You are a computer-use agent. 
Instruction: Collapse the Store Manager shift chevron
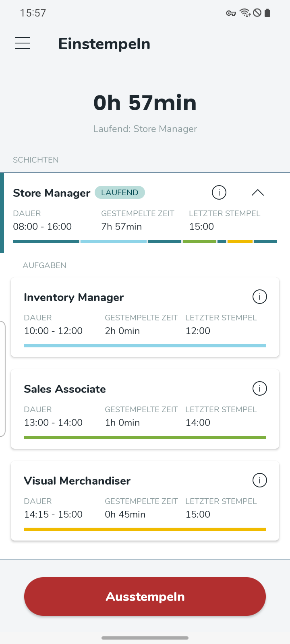click(x=258, y=192)
